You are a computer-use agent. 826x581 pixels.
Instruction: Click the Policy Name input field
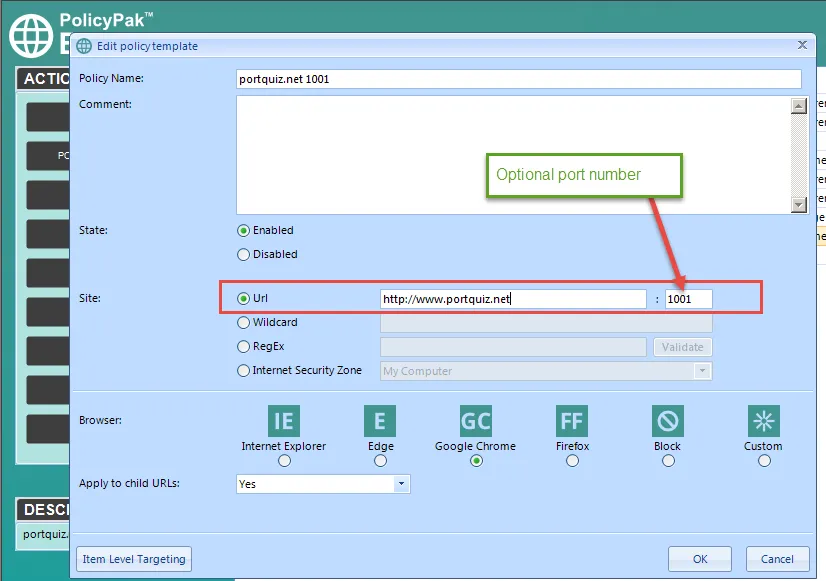(519, 79)
